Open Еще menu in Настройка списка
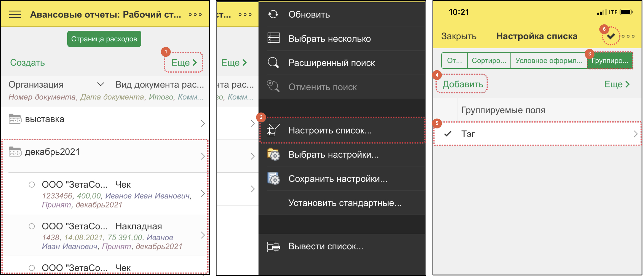This screenshot has width=644, height=276. (x=617, y=84)
